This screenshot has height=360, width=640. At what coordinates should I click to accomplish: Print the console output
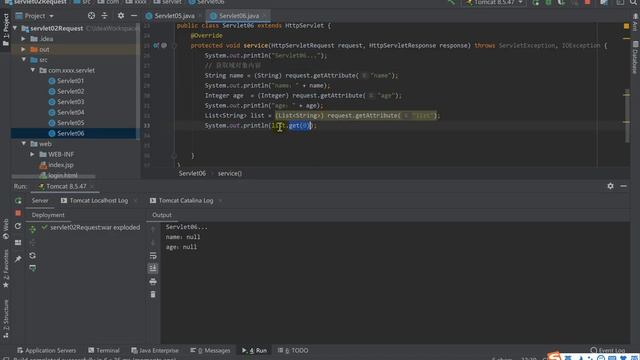point(153,281)
